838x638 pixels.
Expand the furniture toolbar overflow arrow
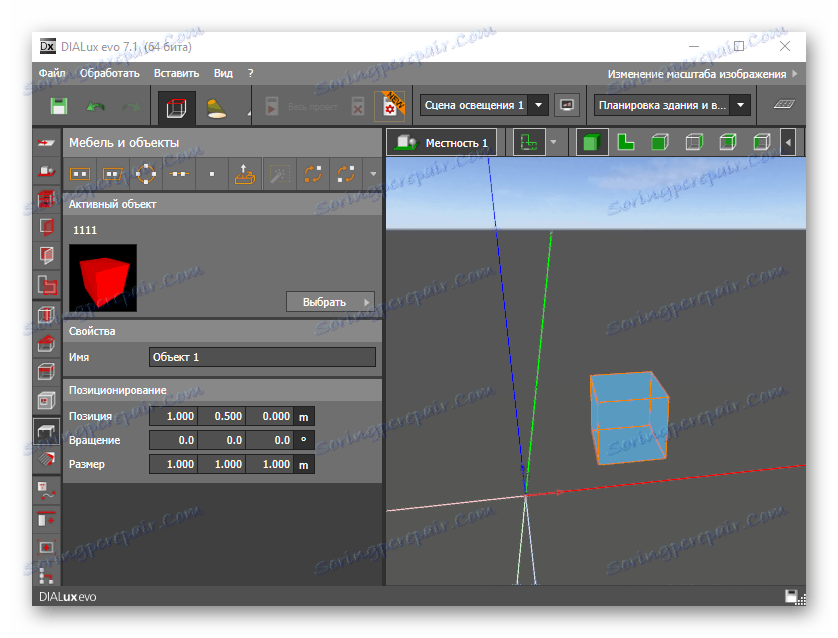(373, 173)
